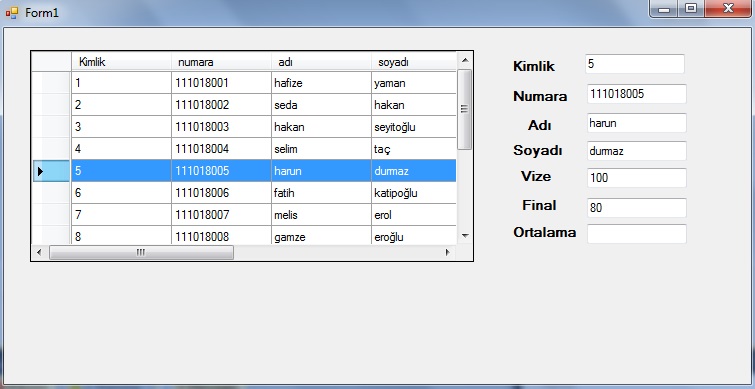Click the surname cell durmaz in the grid
The image size is (755, 389).
[x=414, y=171]
